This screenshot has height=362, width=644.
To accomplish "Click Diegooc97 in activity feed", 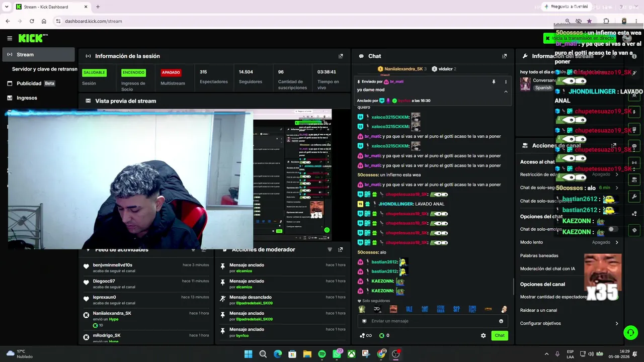I will click(x=104, y=281).
